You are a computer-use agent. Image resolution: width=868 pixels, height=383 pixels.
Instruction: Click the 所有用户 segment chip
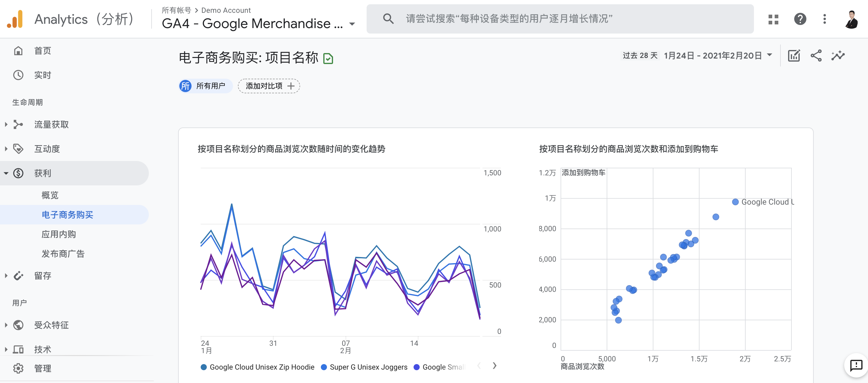tap(206, 86)
